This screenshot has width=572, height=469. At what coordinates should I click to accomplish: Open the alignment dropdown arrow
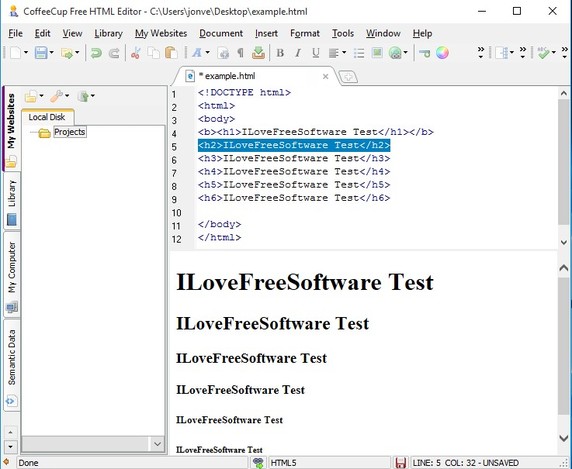344,53
